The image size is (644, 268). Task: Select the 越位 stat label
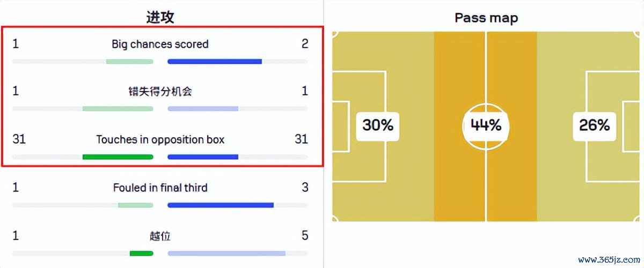click(160, 236)
